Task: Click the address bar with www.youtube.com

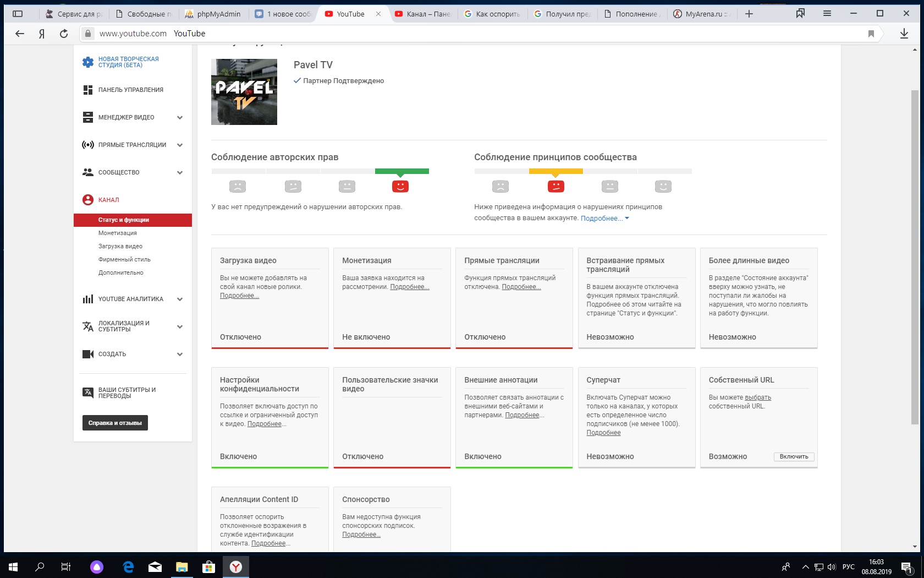Action: click(x=479, y=34)
